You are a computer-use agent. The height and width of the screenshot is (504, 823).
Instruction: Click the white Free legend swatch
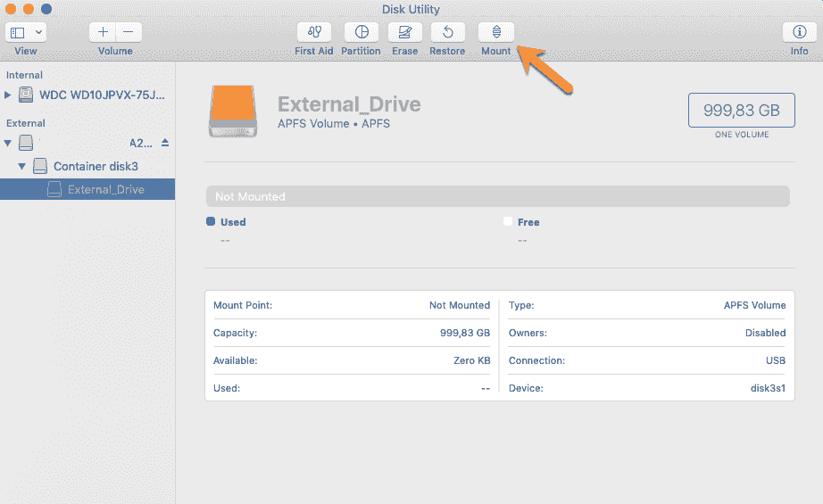coord(508,221)
